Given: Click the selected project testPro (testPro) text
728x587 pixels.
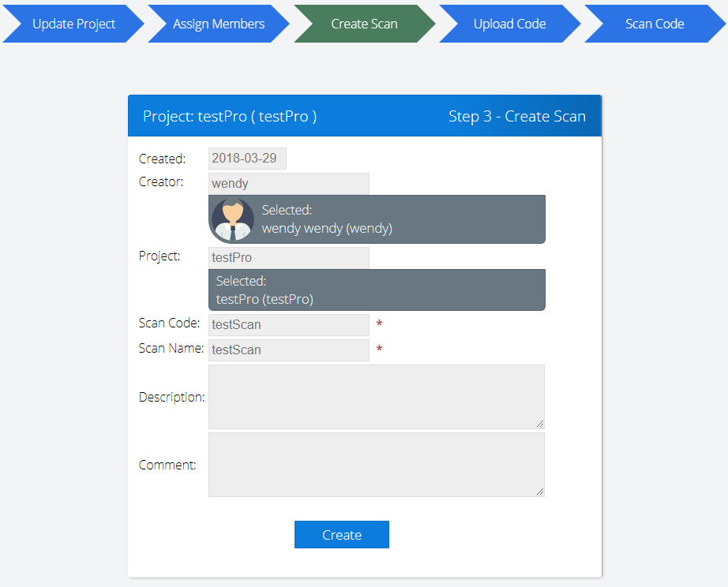Looking at the screenshot, I should click(x=265, y=299).
